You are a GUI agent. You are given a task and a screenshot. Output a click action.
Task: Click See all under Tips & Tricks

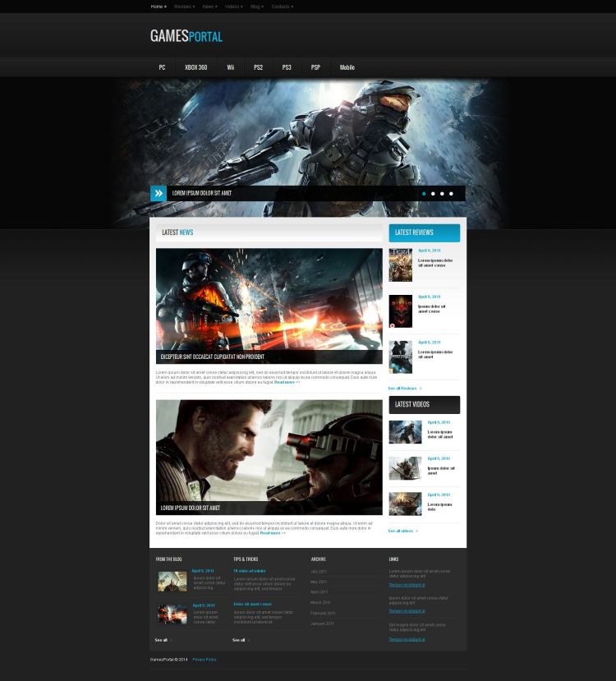pos(241,640)
